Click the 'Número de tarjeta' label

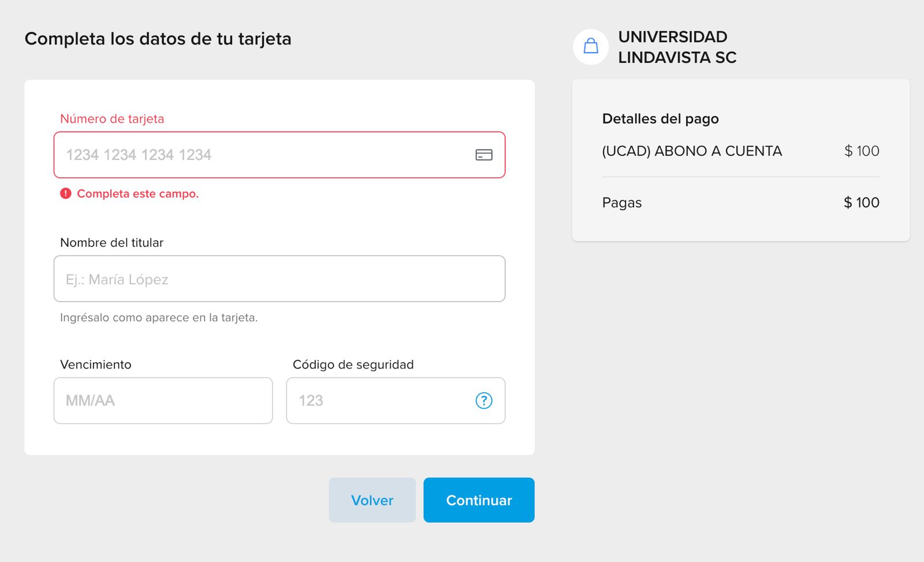[x=112, y=118]
